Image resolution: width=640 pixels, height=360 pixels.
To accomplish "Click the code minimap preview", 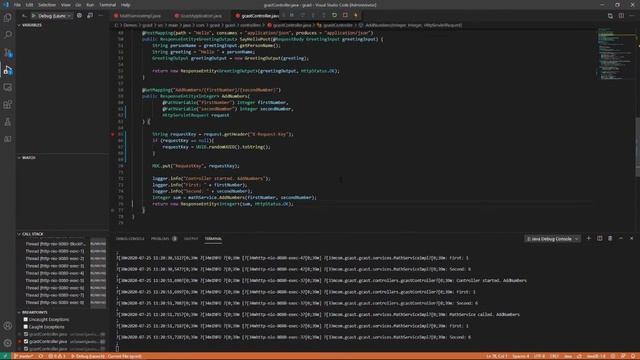I will coord(616,53).
